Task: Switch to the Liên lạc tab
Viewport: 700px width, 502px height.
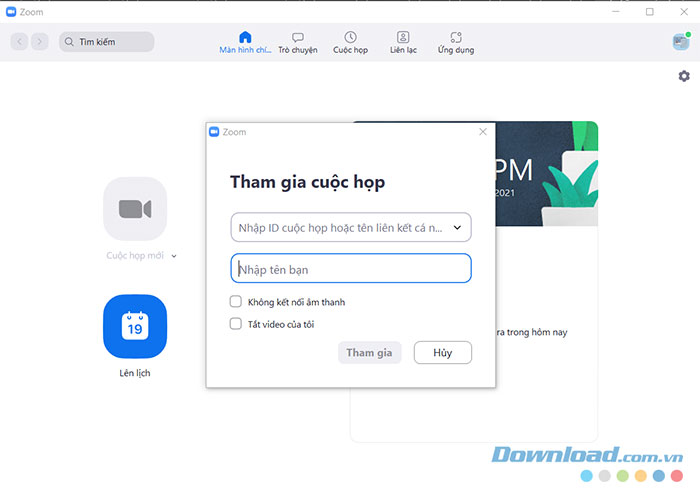Action: tap(403, 42)
